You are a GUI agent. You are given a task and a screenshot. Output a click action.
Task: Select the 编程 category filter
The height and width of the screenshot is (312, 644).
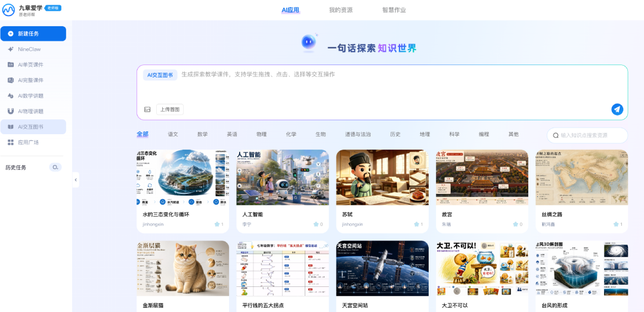point(484,134)
